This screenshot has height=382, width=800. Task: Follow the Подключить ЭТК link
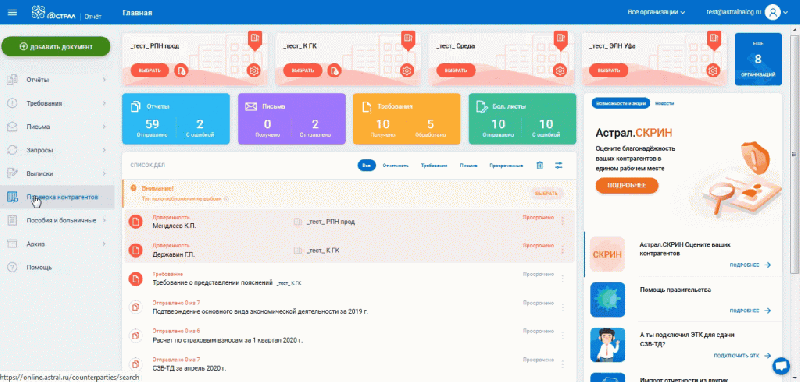[742, 355]
